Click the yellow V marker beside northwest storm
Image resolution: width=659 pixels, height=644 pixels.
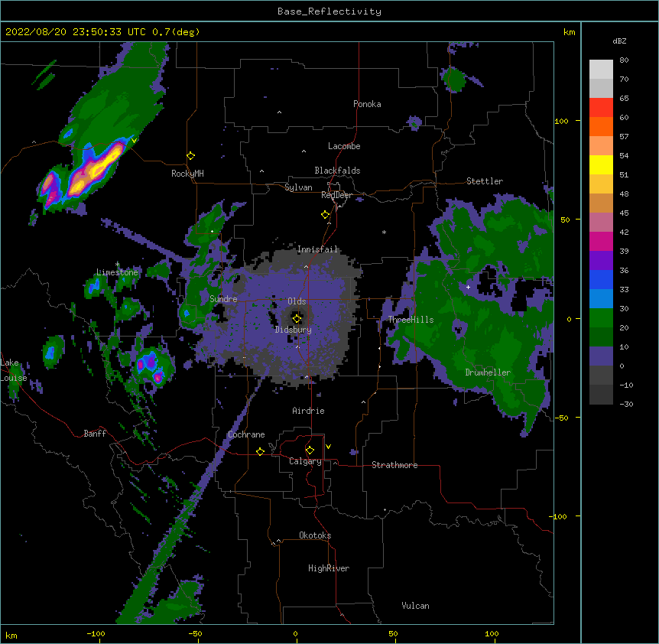134,141
